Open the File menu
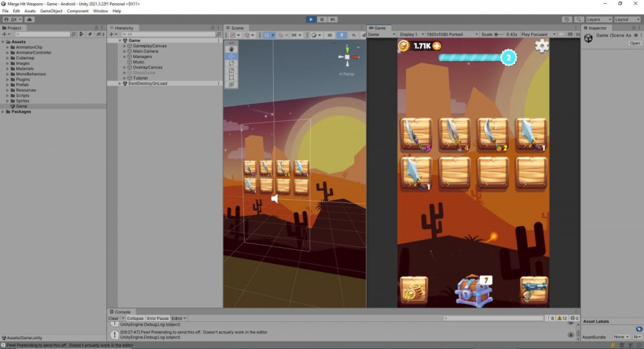Screen dimensions: 644x349 click(x=5, y=11)
